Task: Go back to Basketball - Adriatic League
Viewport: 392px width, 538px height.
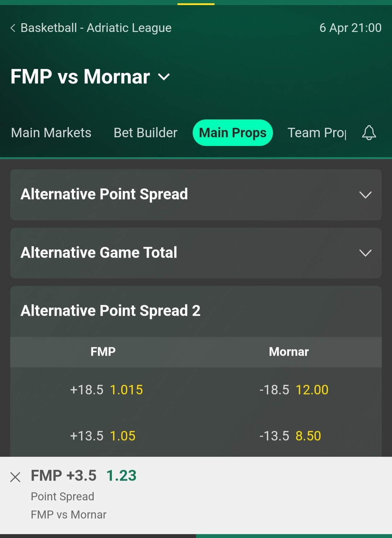Action: point(96,28)
